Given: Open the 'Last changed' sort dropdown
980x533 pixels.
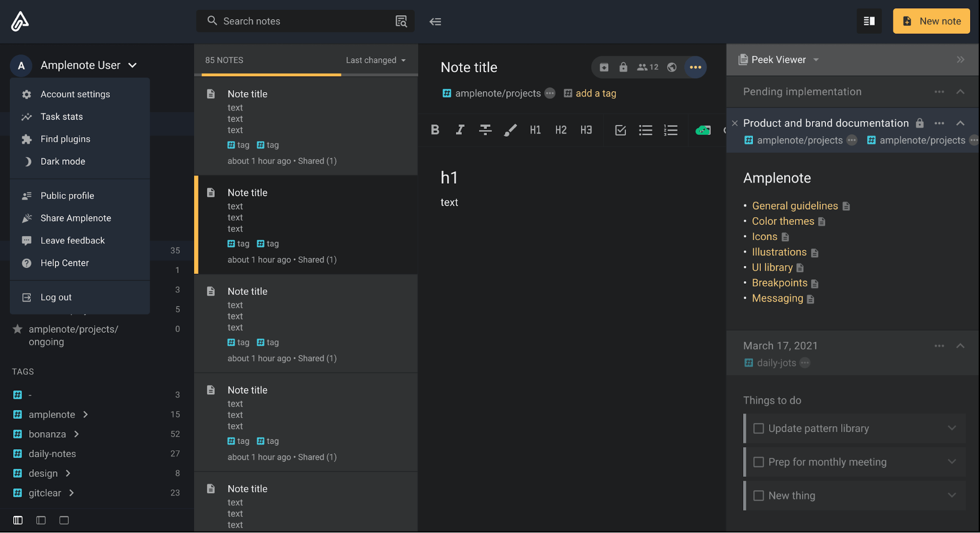Looking at the screenshot, I should click(x=376, y=60).
